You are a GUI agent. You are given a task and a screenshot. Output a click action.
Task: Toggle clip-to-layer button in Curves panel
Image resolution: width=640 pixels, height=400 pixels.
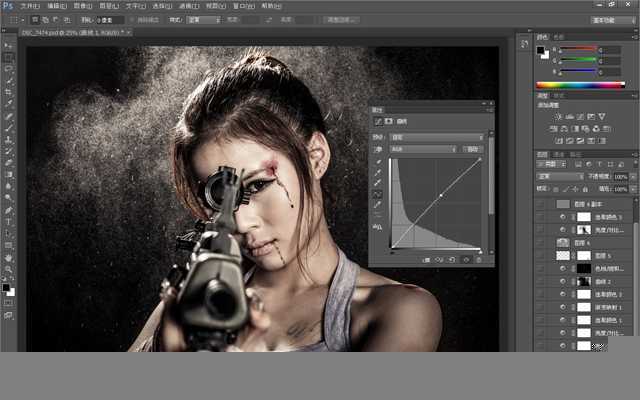point(426,260)
